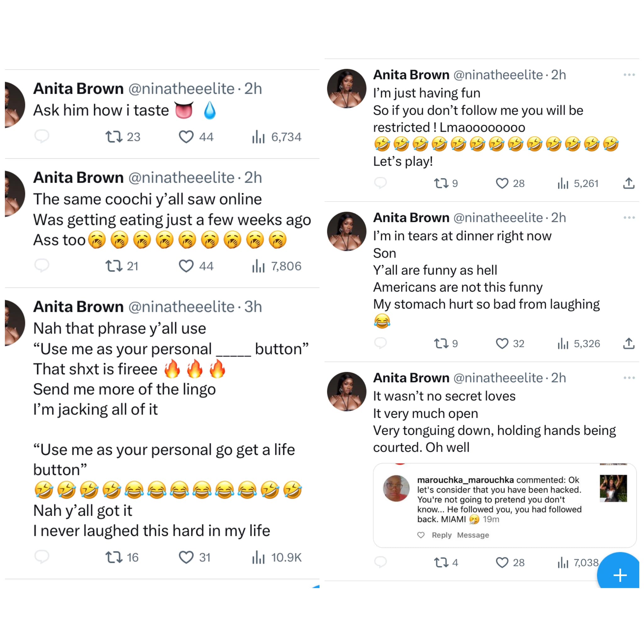The width and height of the screenshot is (644, 644).
Task: Open the @ninatheeelite handle on the top-right tweet
Action: click(498, 75)
